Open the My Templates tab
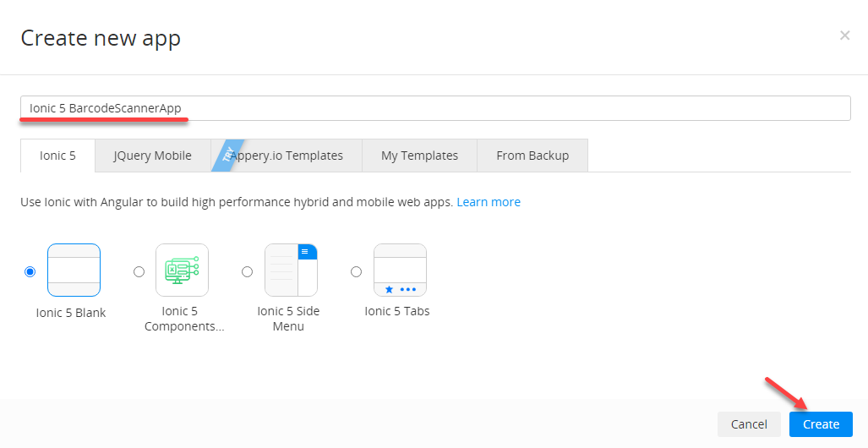 click(419, 156)
